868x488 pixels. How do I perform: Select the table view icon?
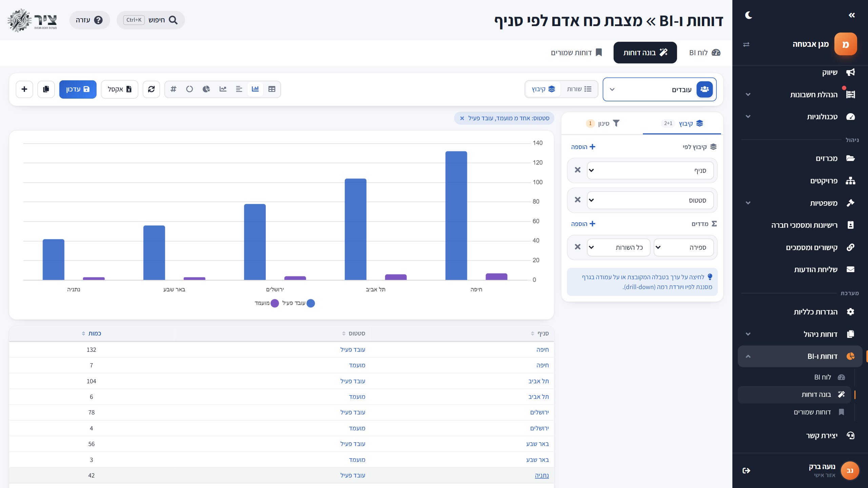pos(272,89)
